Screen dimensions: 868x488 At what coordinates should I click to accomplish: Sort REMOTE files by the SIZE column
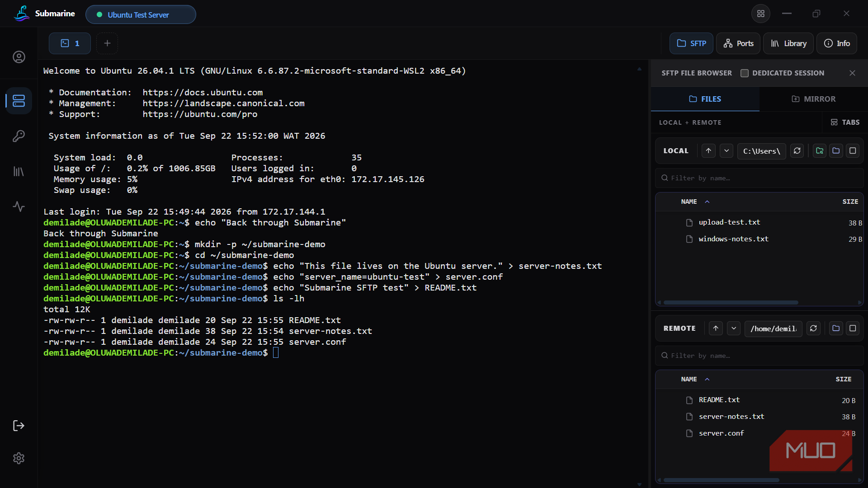tap(843, 379)
